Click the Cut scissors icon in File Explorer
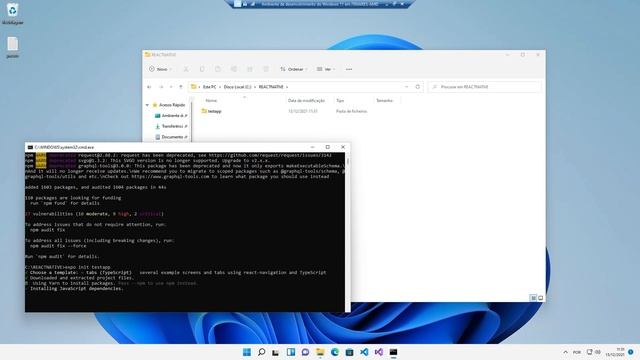This screenshot has width=640, height=360. click(x=186, y=69)
